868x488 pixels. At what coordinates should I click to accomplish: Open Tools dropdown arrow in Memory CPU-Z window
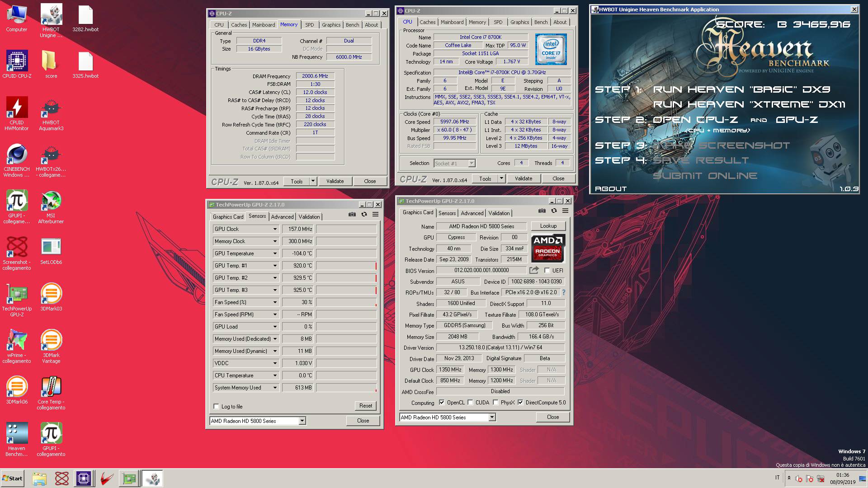tap(313, 181)
